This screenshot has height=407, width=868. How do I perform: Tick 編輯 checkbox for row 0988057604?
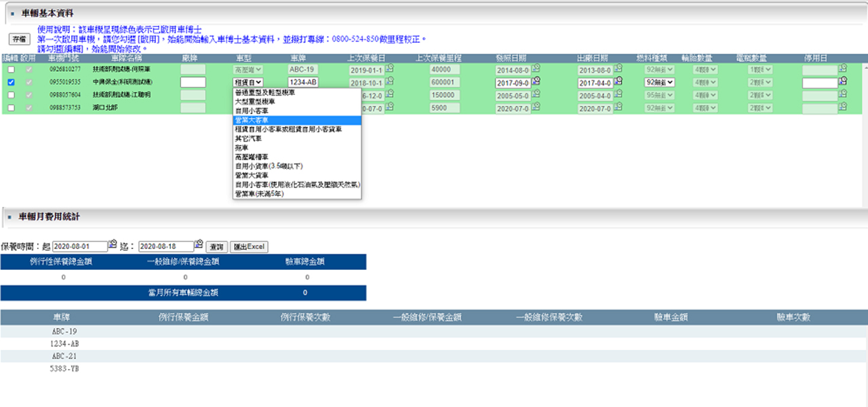click(11, 95)
